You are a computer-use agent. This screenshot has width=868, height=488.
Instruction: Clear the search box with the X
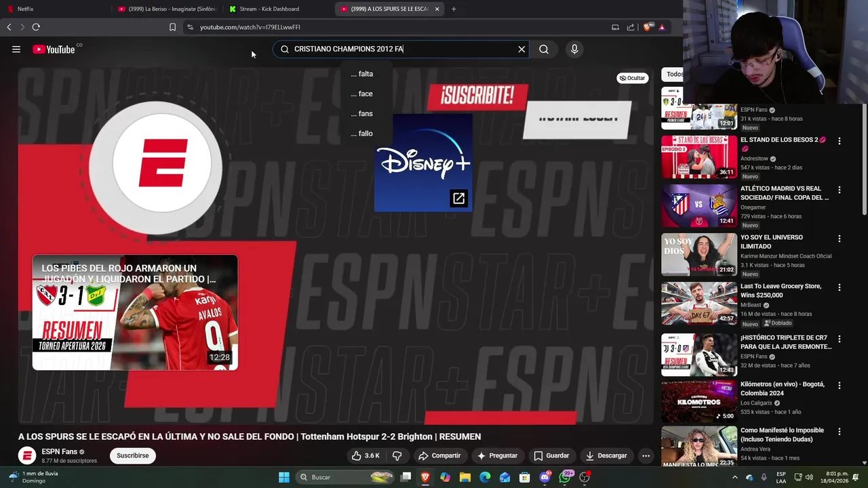point(521,49)
